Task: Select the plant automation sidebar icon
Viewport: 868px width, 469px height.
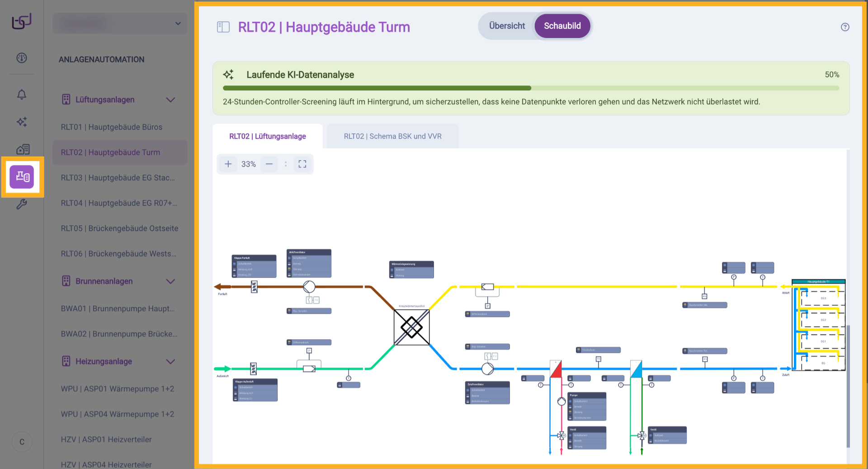Action: [x=22, y=177]
